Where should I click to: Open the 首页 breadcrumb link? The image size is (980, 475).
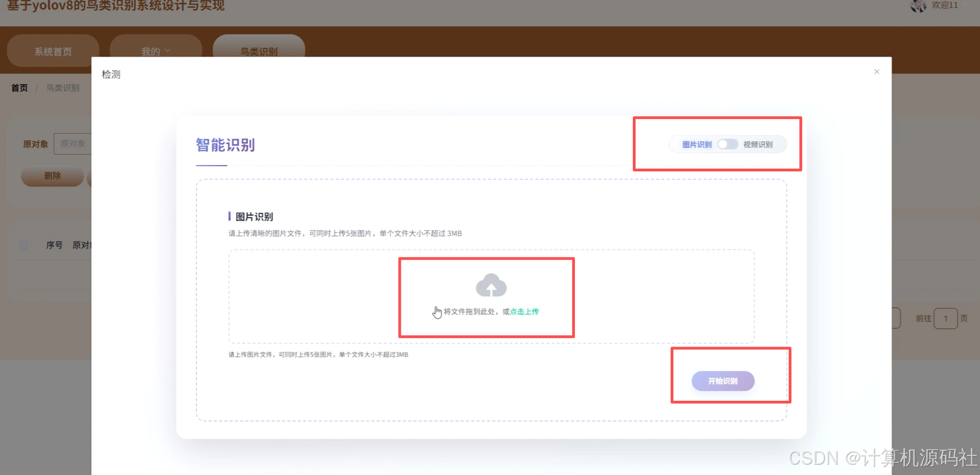tap(19, 87)
